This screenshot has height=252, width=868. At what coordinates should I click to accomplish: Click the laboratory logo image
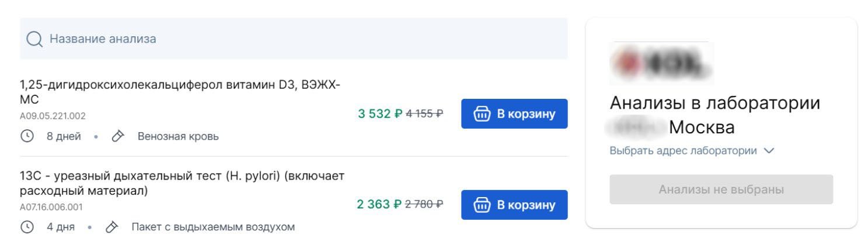[661, 63]
